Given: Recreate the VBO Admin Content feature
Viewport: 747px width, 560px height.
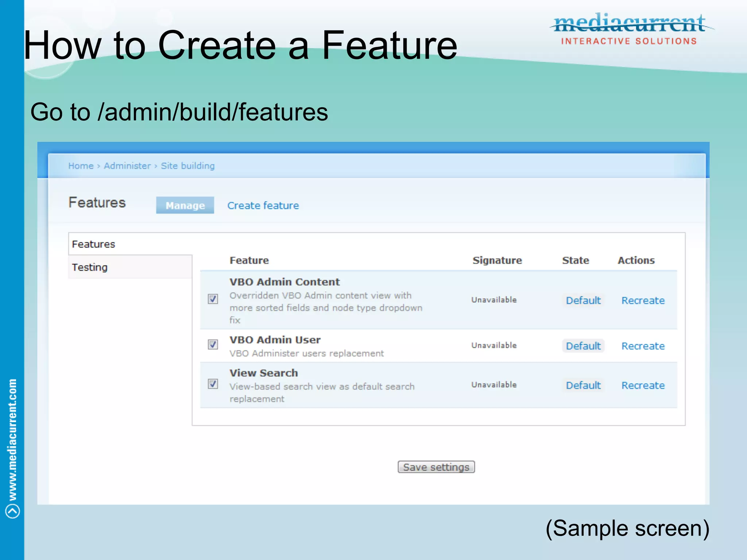Looking at the screenshot, I should click(x=643, y=300).
